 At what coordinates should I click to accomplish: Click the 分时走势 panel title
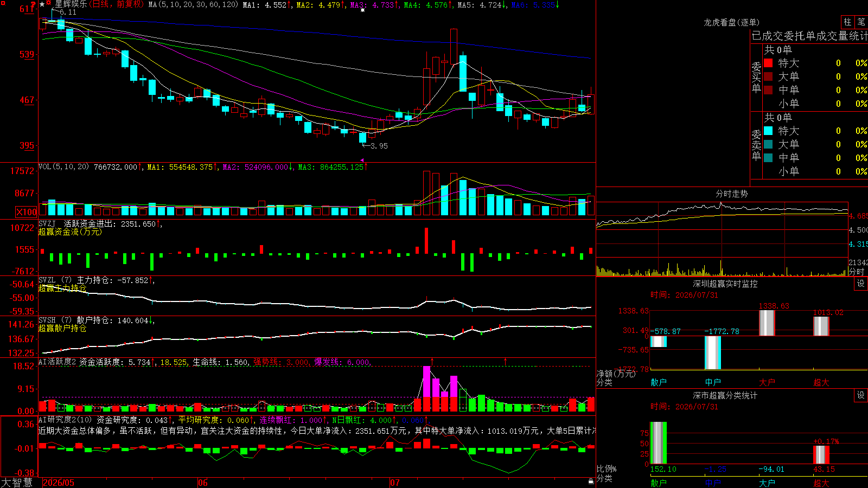point(731,194)
